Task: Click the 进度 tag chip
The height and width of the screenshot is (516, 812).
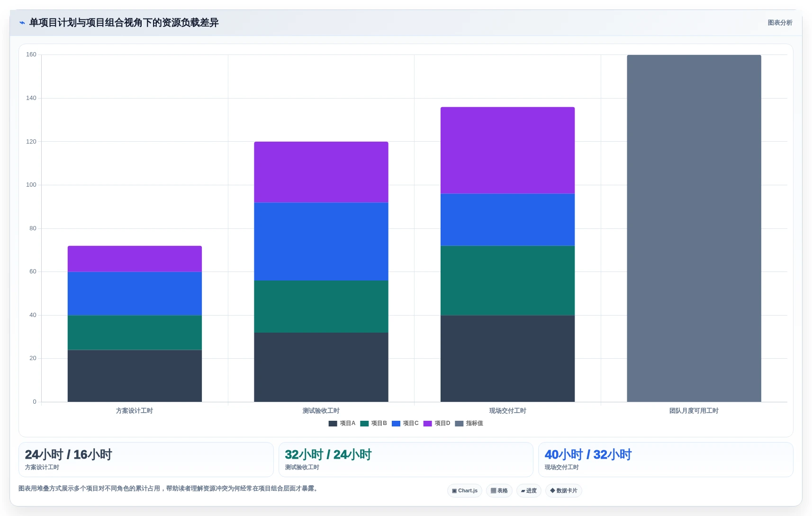Action: click(529, 491)
